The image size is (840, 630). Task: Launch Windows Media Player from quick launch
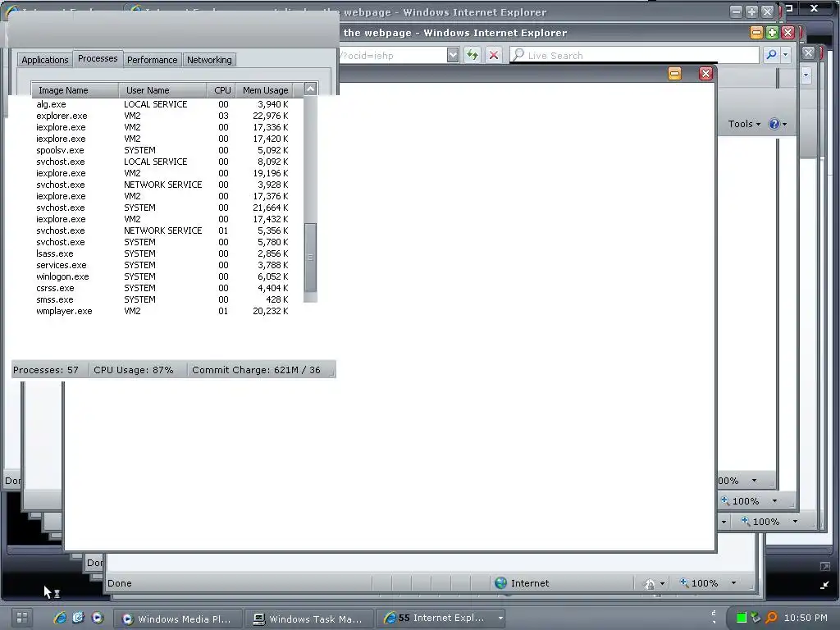97,617
